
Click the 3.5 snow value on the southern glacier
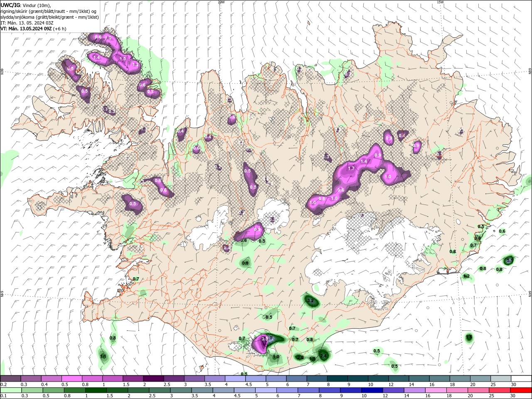click(264, 339)
